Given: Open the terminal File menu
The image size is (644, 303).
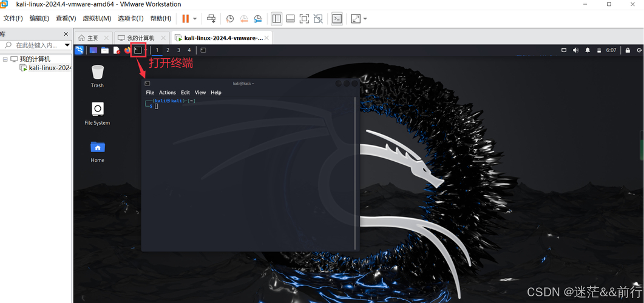Looking at the screenshot, I should point(150,93).
